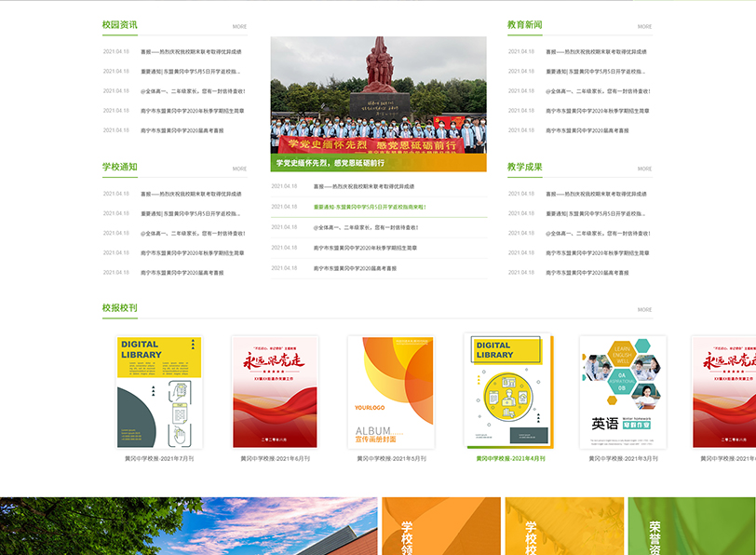Open 2020年秋季学期招生简章 item below center photo
Image resolution: width=756 pixels, height=555 pixels.
(x=366, y=248)
